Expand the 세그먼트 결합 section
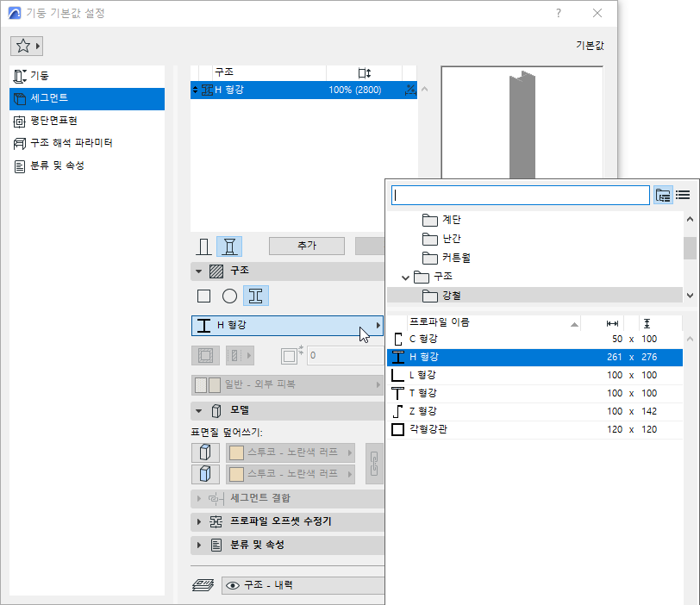700x605 pixels. click(199, 498)
